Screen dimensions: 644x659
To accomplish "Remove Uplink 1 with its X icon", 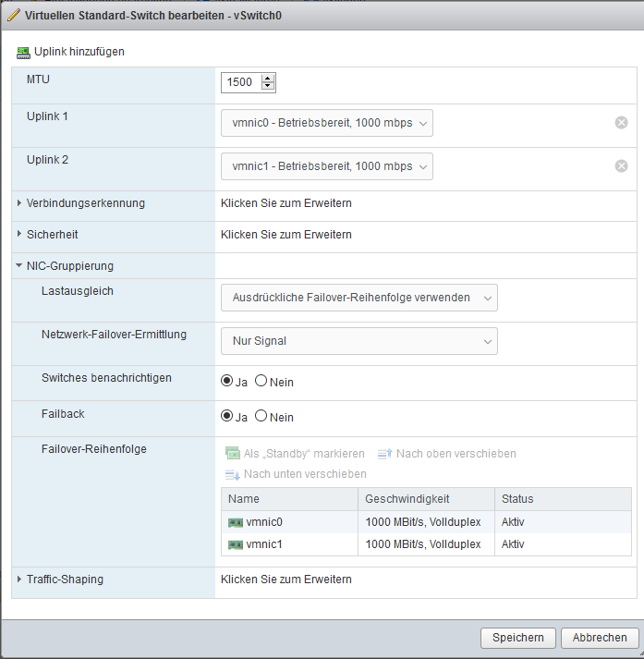I will click(x=621, y=123).
